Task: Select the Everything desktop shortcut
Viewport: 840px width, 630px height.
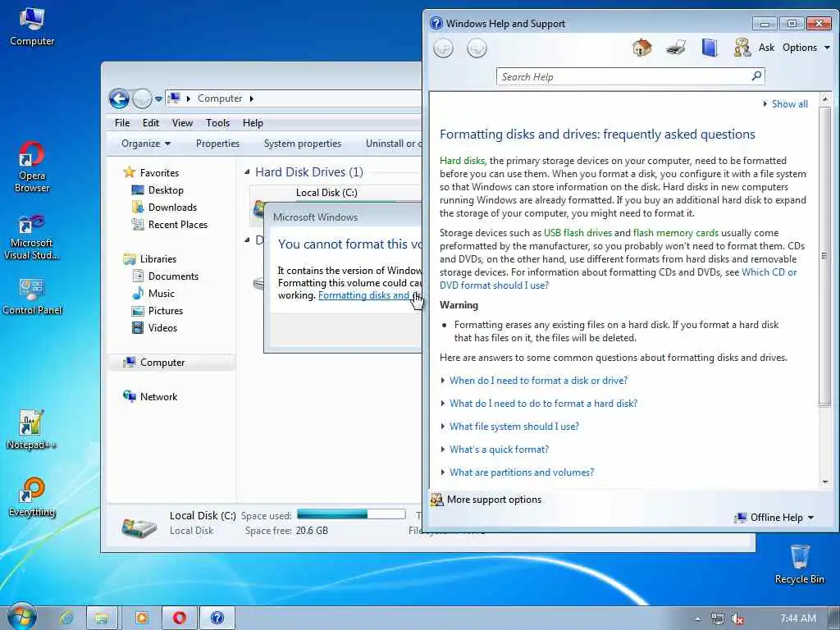Action: 32,497
